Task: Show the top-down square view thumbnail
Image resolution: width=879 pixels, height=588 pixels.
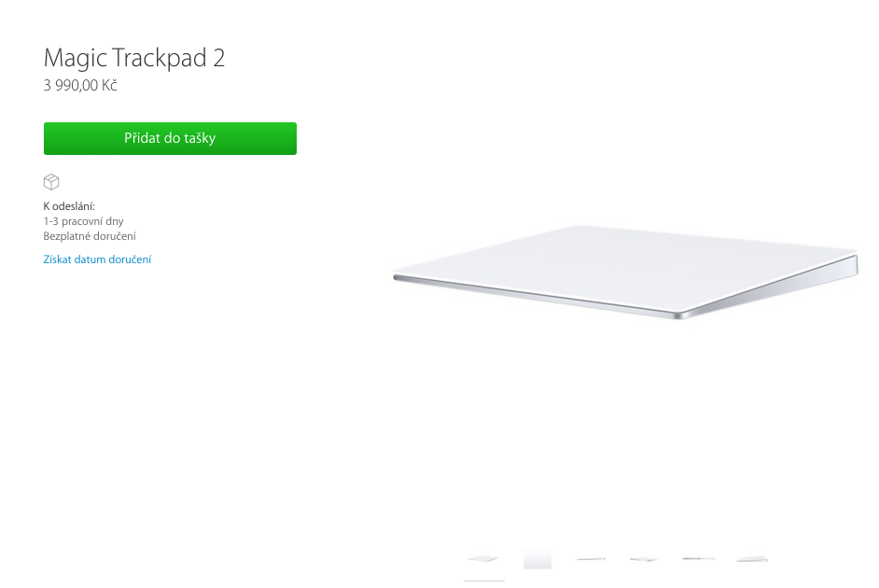Action: point(537,559)
